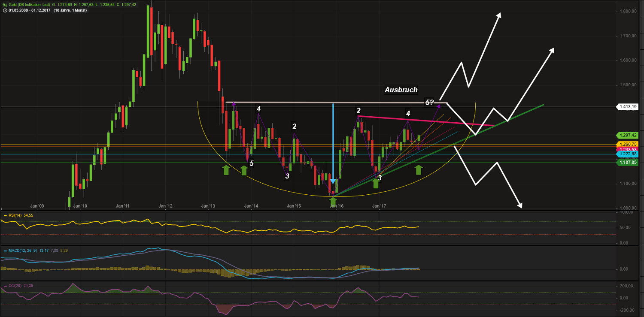Click the Ausbruch annotation label
This screenshot has height=317, width=644.
point(401,90)
